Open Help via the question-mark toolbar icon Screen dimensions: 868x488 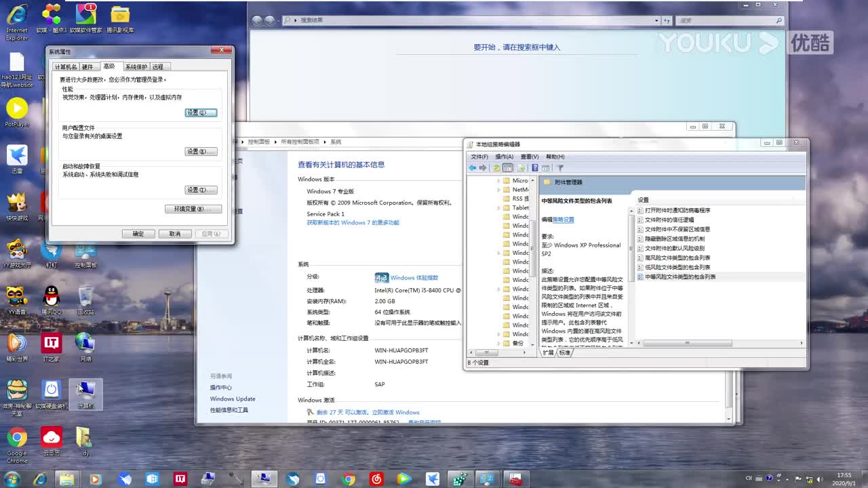pyautogui.click(x=535, y=167)
